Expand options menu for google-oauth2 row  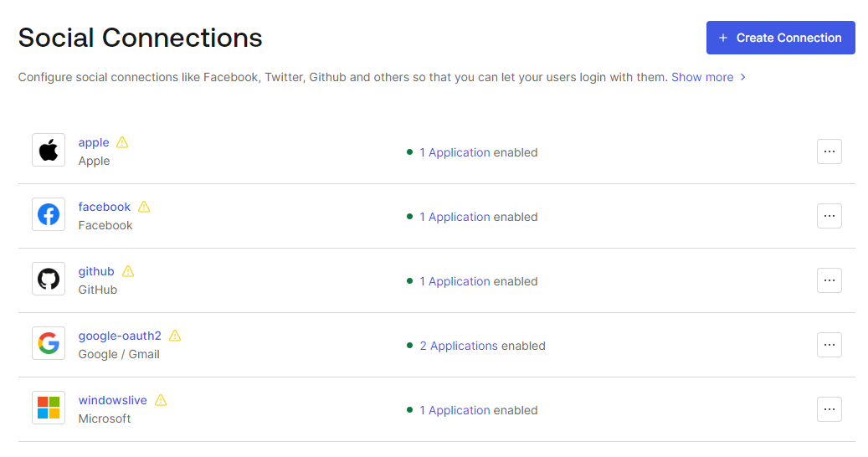829,345
